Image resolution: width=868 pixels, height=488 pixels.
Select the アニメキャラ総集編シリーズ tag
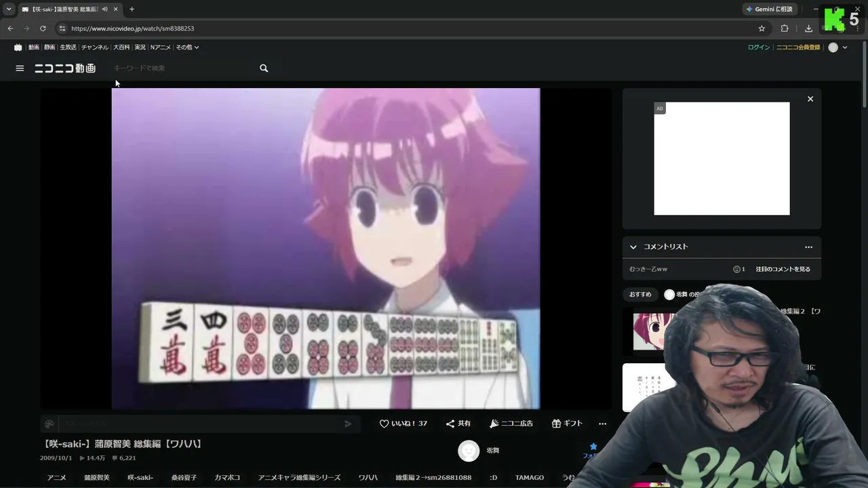299,478
